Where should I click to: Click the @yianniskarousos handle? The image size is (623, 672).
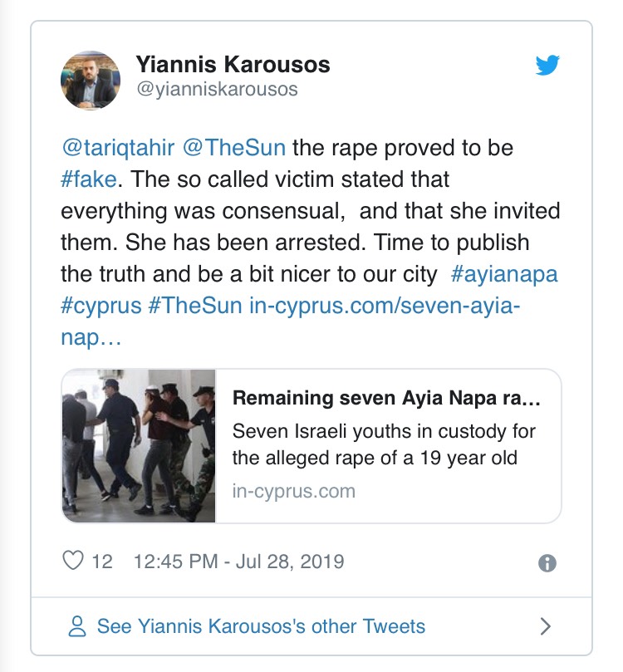[x=217, y=90]
